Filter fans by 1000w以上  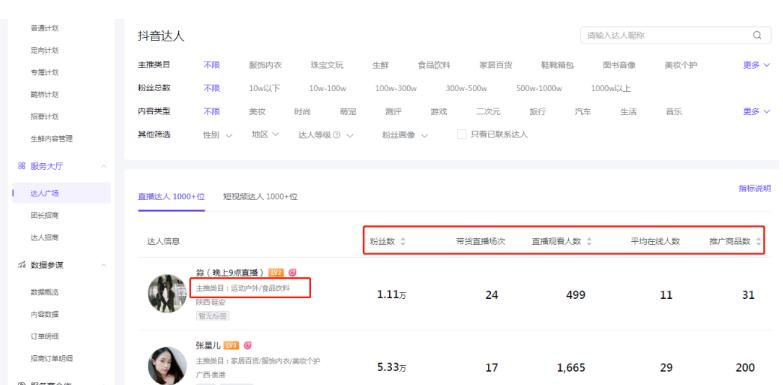(x=611, y=88)
